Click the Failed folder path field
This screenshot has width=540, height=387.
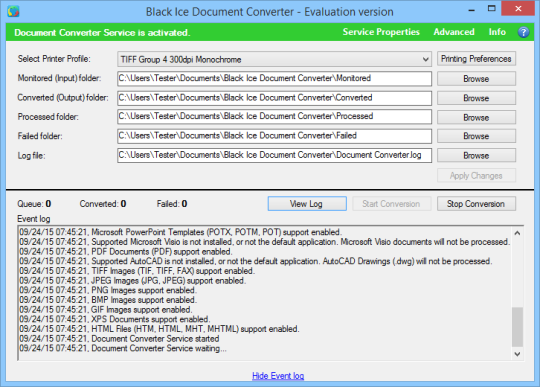tap(274, 136)
